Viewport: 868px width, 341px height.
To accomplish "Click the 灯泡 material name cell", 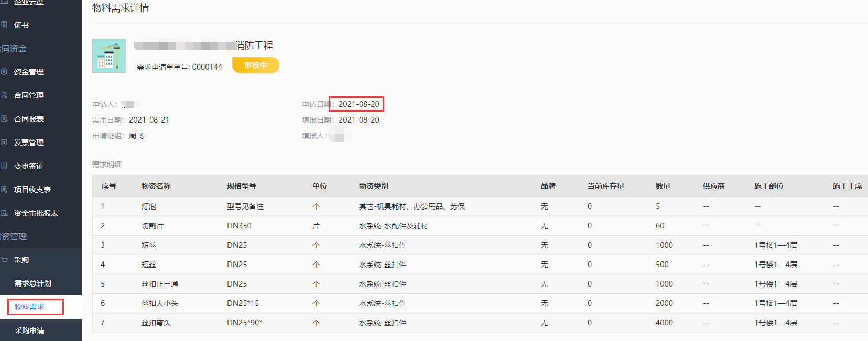I will [x=149, y=206].
